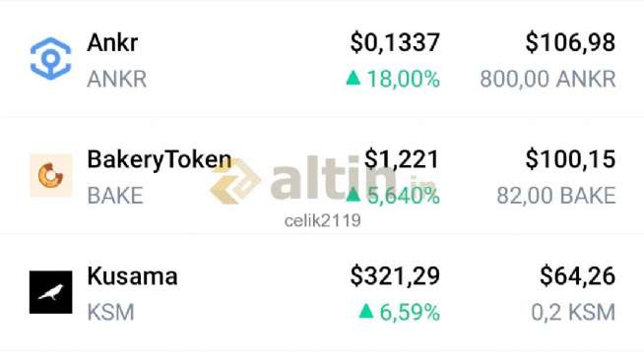Click the Ankr price $0,1337

395,42
